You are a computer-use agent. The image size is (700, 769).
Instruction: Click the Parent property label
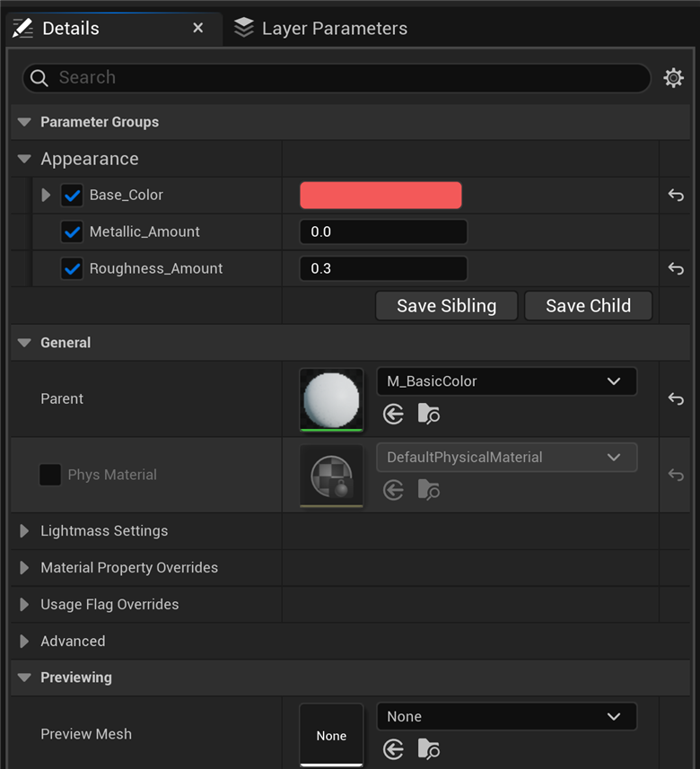[x=62, y=398]
